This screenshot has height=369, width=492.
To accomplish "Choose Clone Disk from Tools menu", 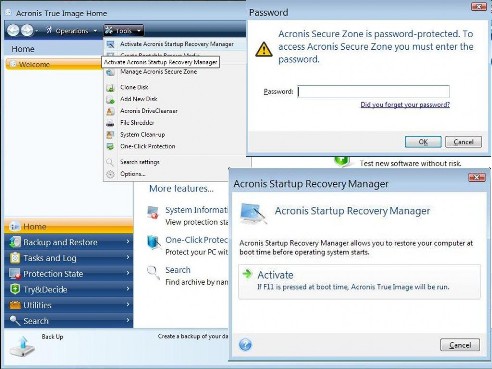I will [x=134, y=87].
